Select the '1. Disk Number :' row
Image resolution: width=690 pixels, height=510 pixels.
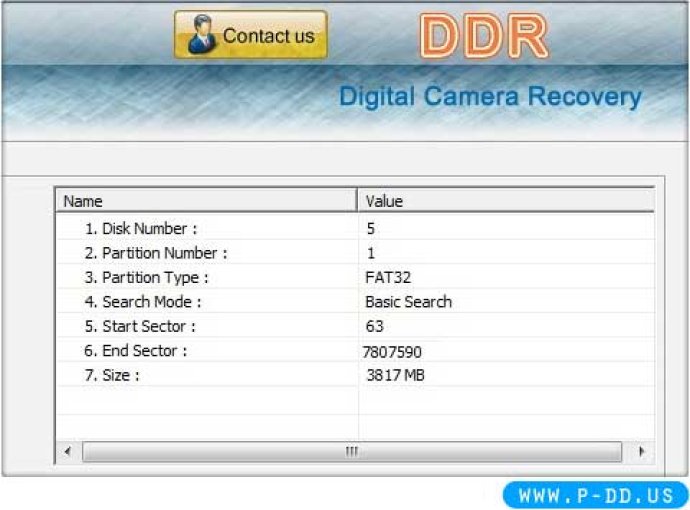(356, 228)
